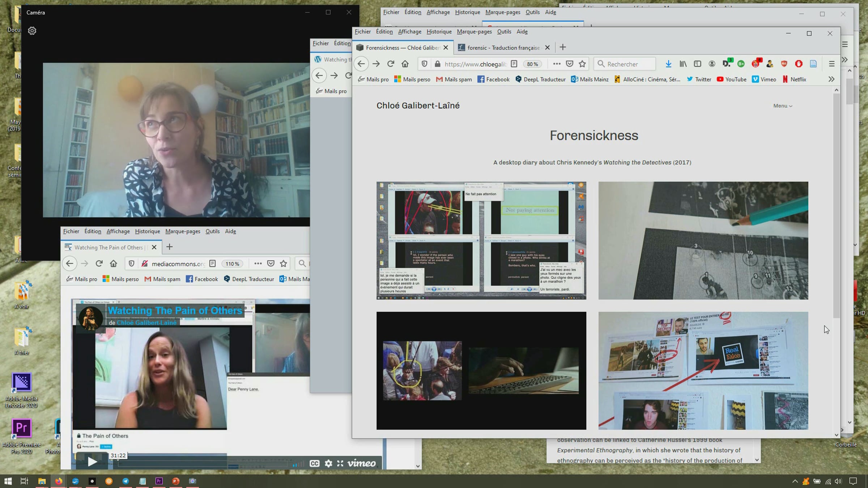Open File Explorer from taskbar

(x=42, y=481)
